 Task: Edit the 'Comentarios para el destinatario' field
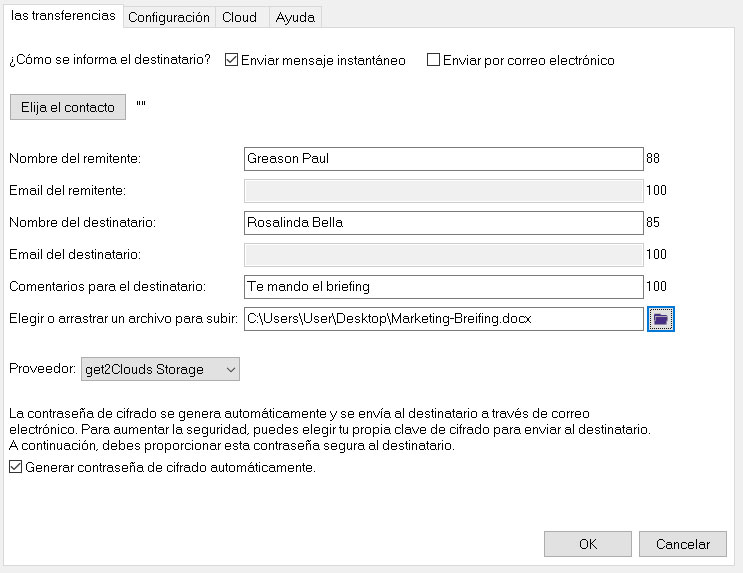pyautogui.click(x=442, y=287)
